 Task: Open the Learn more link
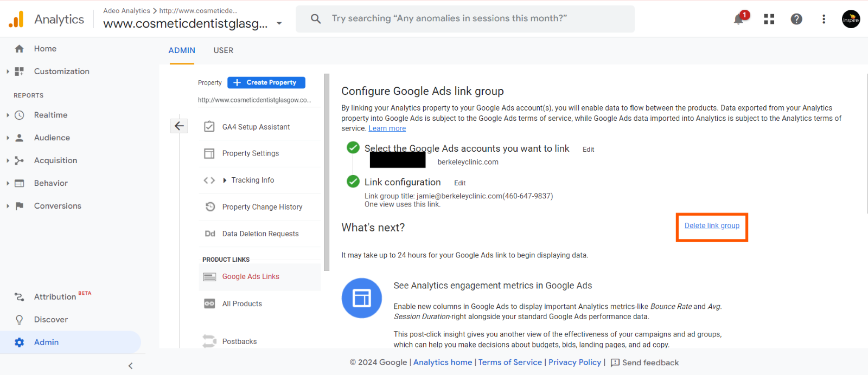point(387,128)
